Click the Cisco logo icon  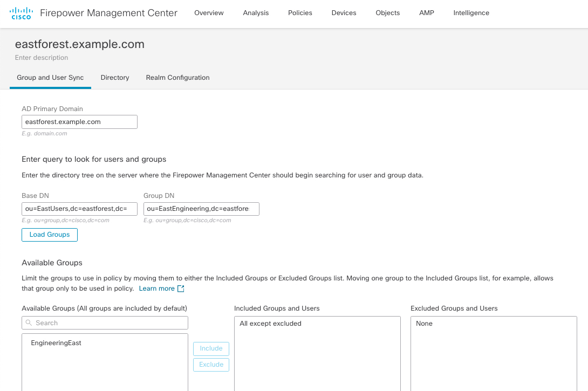click(x=21, y=13)
